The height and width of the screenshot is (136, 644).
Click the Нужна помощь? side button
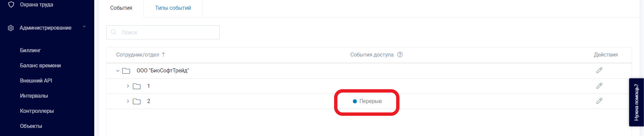(636, 102)
